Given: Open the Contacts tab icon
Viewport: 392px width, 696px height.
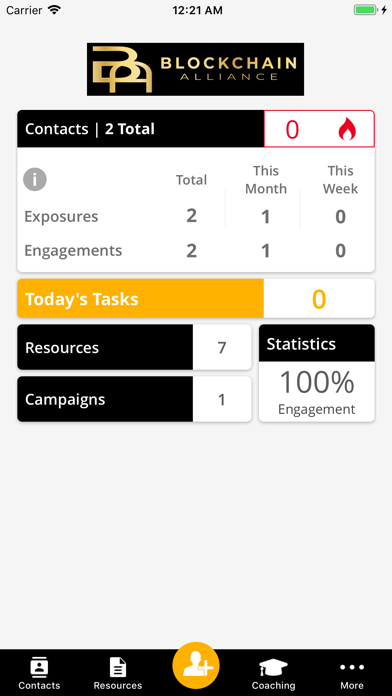Looking at the screenshot, I should [39, 667].
